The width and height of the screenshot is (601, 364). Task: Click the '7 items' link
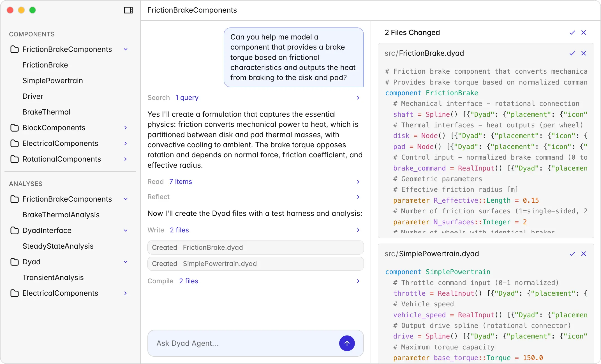pos(181,182)
